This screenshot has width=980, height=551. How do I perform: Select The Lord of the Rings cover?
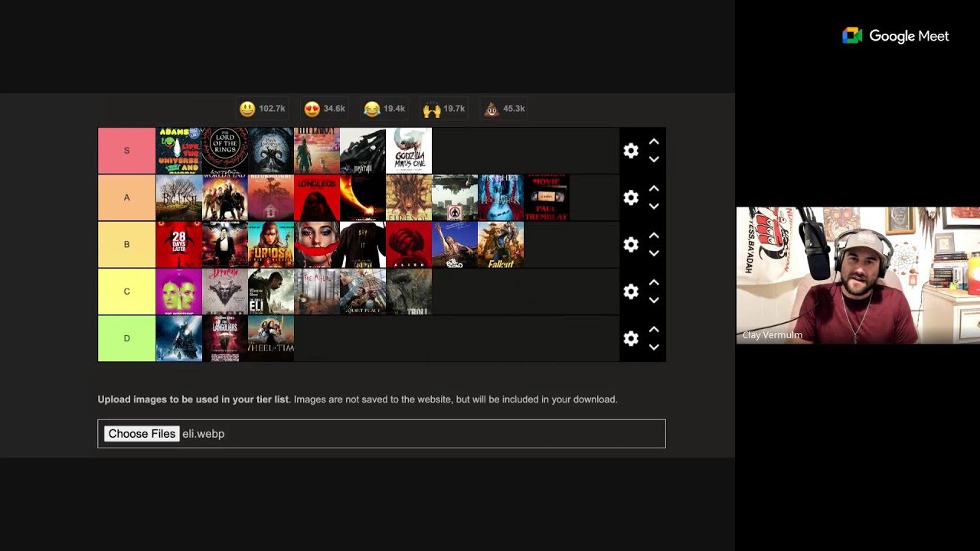click(225, 151)
